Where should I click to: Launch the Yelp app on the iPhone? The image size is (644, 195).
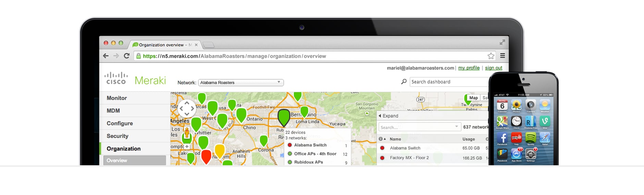tap(516, 138)
